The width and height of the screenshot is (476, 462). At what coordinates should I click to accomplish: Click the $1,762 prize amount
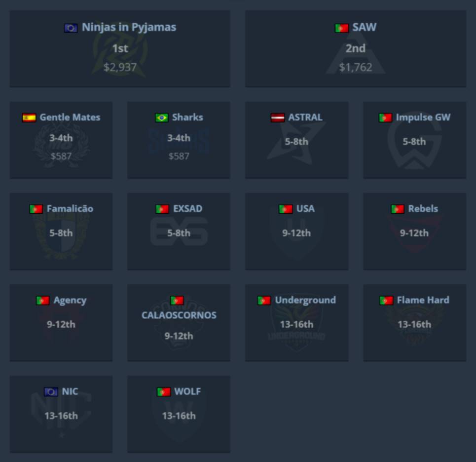(x=356, y=68)
